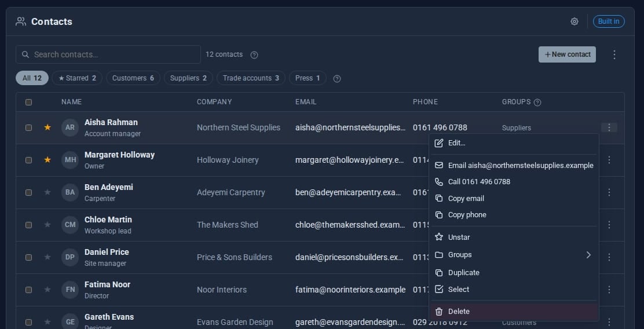Open row actions for Chloe Martin
Image resolution: width=644 pixels, height=329 pixels.
point(609,225)
